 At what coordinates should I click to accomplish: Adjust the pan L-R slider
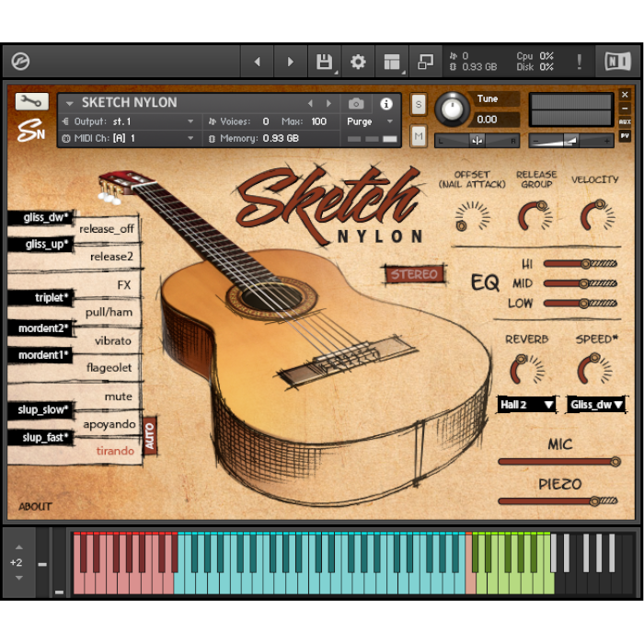[x=477, y=141]
